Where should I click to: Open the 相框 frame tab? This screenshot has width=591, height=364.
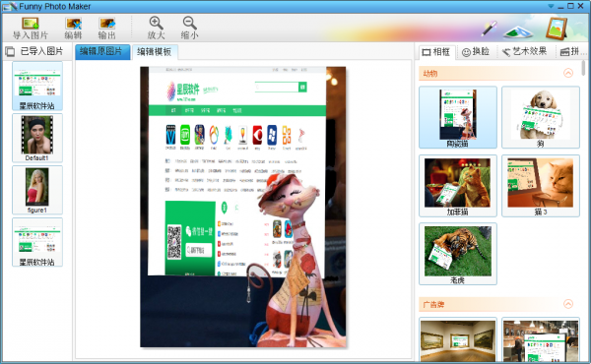[436, 52]
